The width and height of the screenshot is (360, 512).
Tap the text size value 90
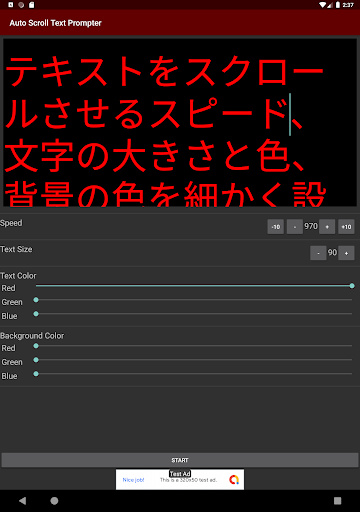[x=332, y=252]
